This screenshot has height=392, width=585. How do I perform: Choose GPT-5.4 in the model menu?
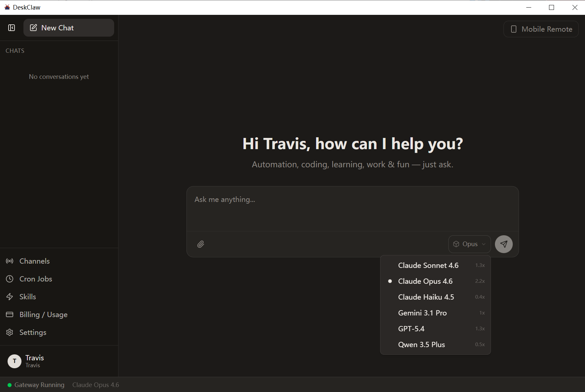pos(411,329)
